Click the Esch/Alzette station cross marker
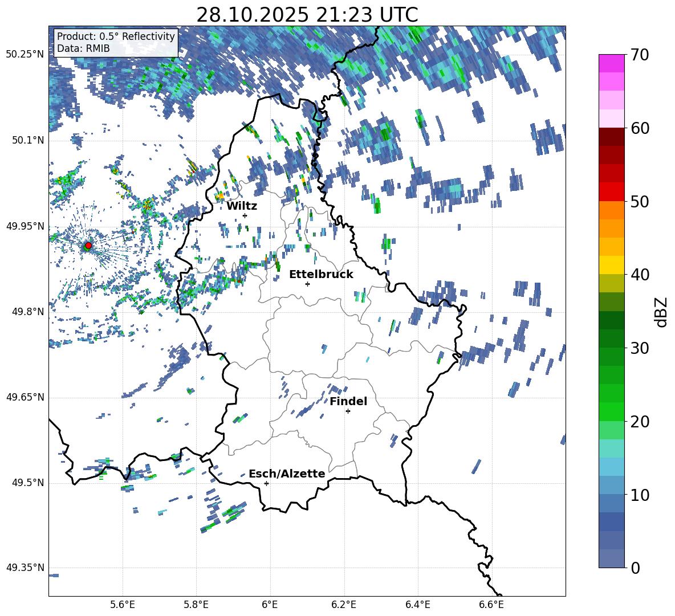675x616 pixels. coord(266,483)
